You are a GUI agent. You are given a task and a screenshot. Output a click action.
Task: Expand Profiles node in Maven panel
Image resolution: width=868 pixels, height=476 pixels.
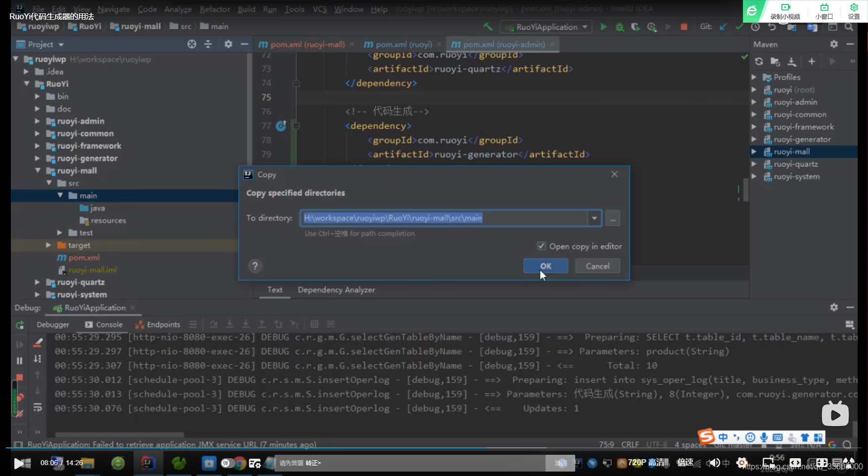[x=754, y=77]
